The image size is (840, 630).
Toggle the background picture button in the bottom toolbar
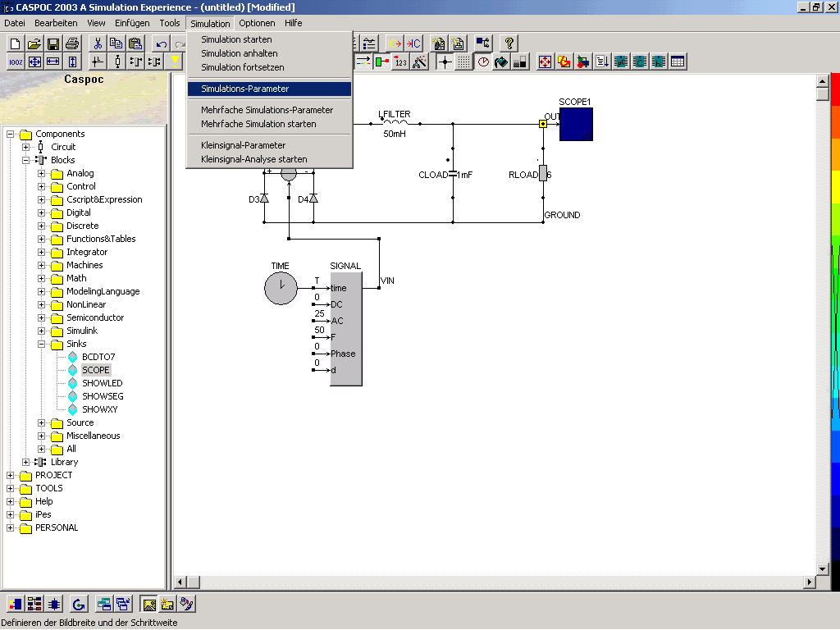[149, 604]
